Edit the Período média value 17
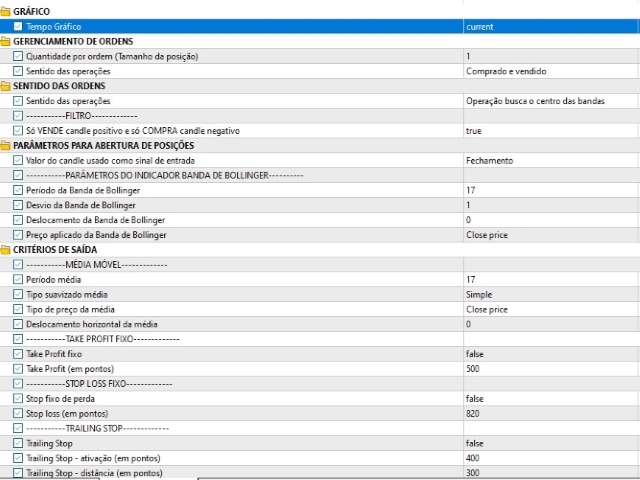This screenshot has height=480, width=640. coord(551,280)
